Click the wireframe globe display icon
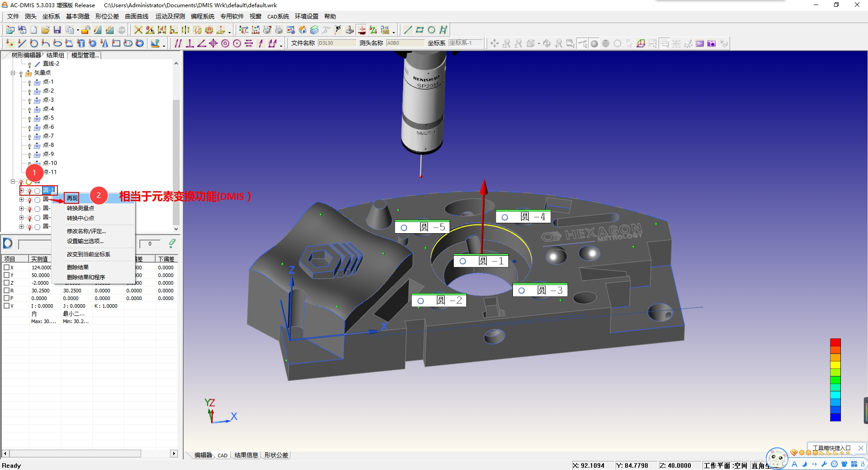This screenshot has height=470, width=868. point(606,43)
